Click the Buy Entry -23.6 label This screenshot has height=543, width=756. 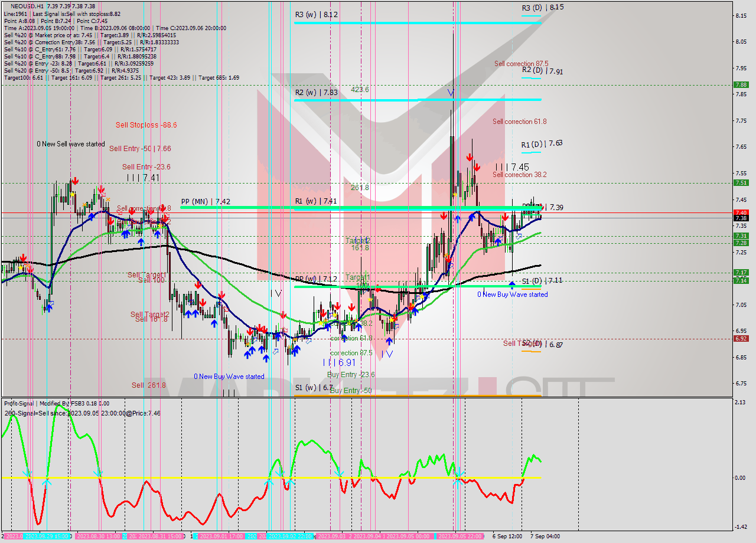(x=351, y=375)
